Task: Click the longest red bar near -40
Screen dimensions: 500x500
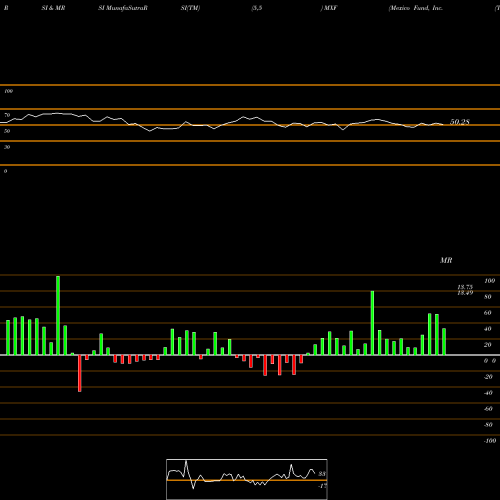Action: [80, 373]
